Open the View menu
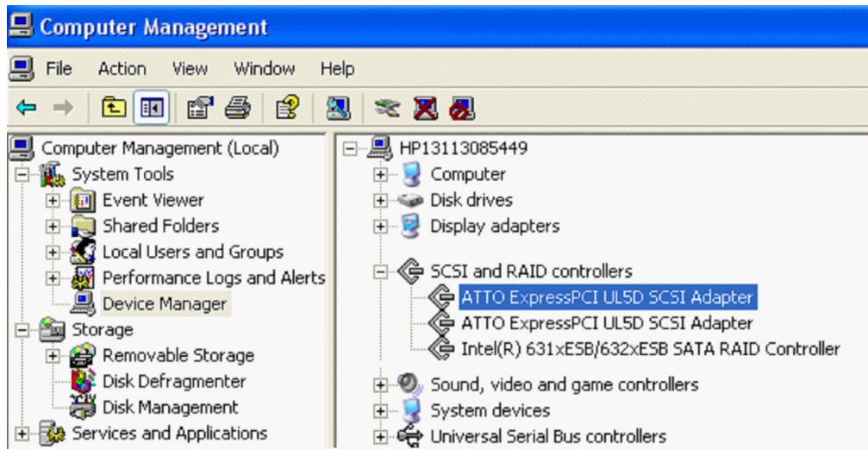868x449 pixels. (190, 69)
